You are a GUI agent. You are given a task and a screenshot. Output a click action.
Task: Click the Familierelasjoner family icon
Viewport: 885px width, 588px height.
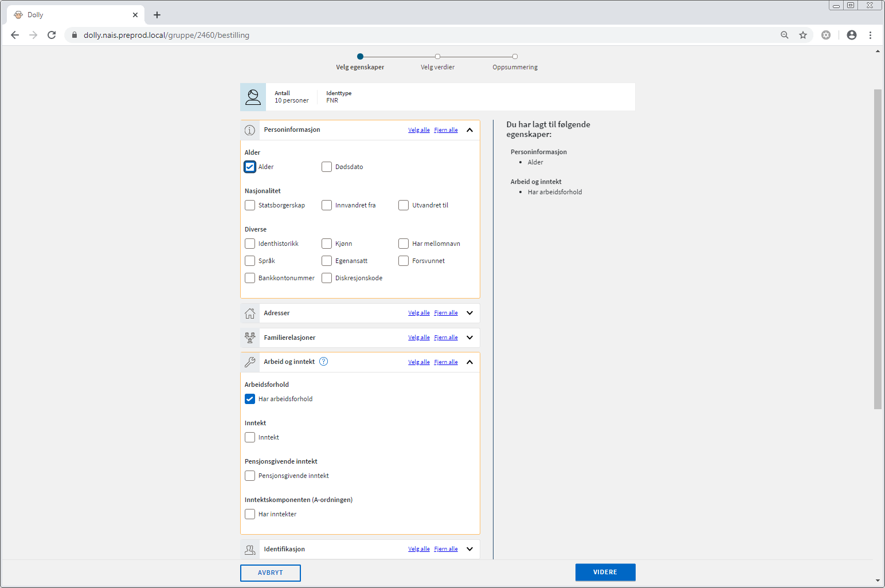click(x=250, y=338)
